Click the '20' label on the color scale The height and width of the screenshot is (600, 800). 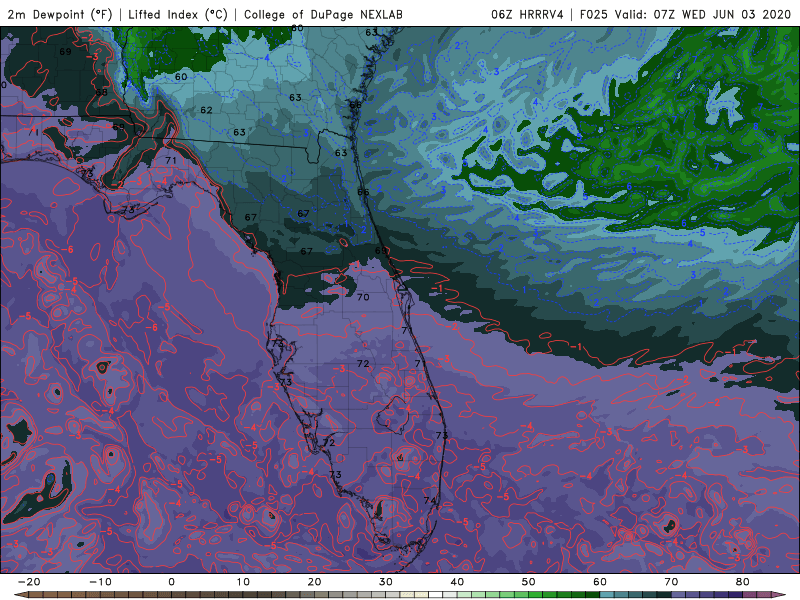[x=314, y=582]
